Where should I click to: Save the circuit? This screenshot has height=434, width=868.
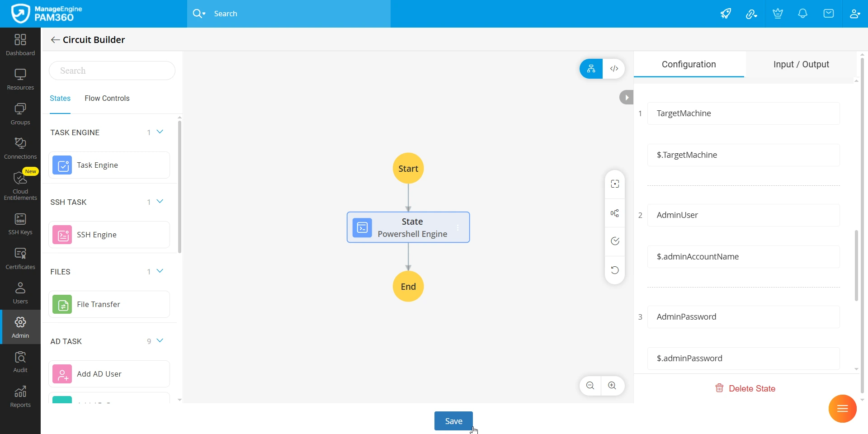453,421
